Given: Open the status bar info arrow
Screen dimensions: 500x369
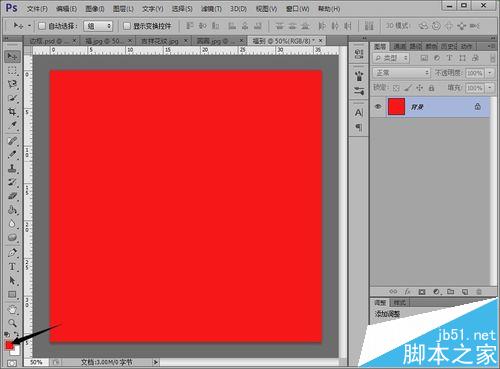Looking at the screenshot, I should tap(155, 362).
